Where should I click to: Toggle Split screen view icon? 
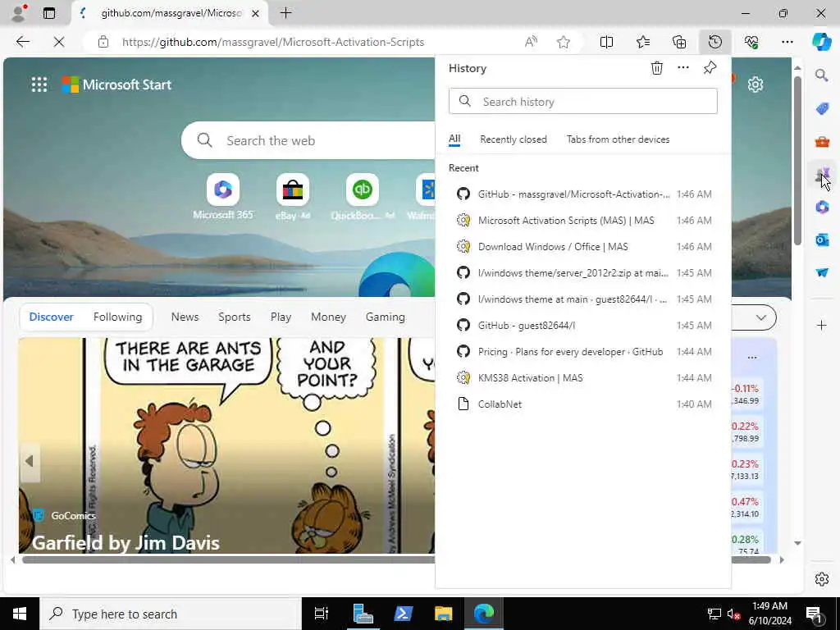(x=606, y=42)
